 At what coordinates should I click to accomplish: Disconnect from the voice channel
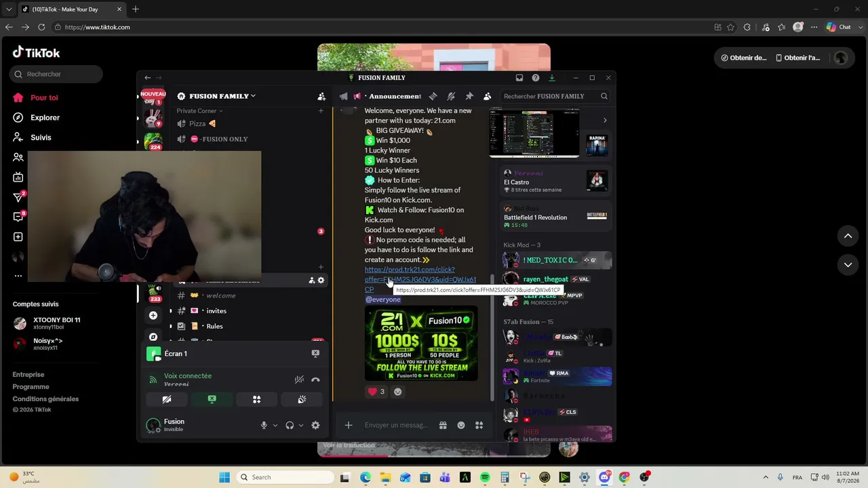point(315,380)
